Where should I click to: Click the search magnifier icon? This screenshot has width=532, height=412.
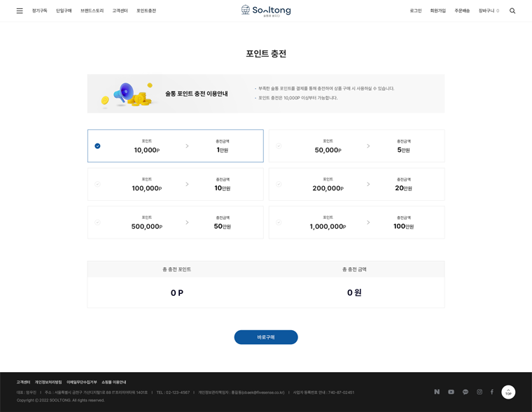(x=512, y=11)
